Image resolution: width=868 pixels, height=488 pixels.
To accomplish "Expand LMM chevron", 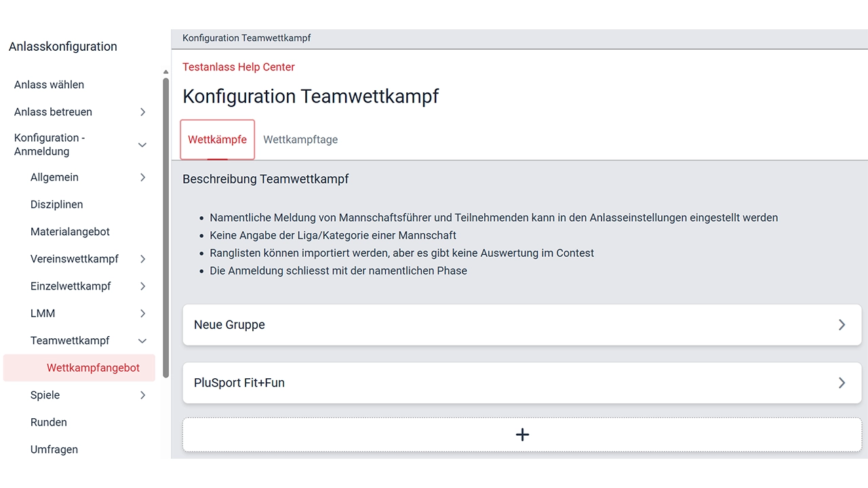I will [x=142, y=313].
